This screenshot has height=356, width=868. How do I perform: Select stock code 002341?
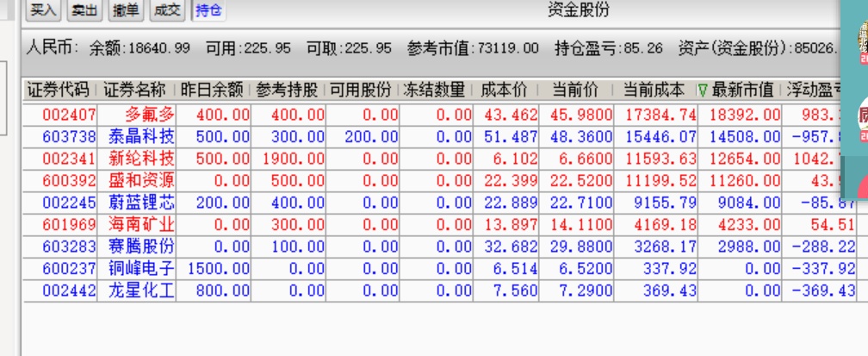pyautogui.click(x=69, y=159)
